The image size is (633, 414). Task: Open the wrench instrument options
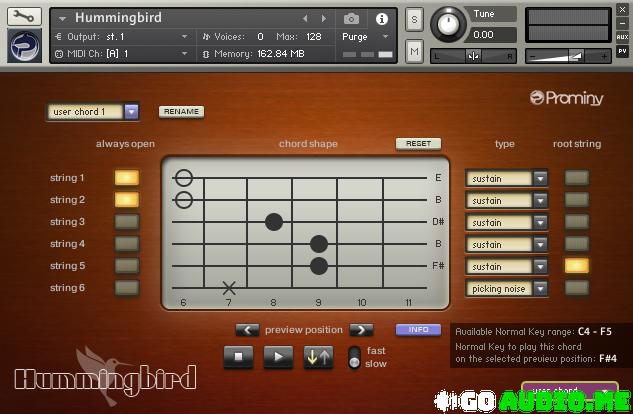pyautogui.click(x=24, y=16)
